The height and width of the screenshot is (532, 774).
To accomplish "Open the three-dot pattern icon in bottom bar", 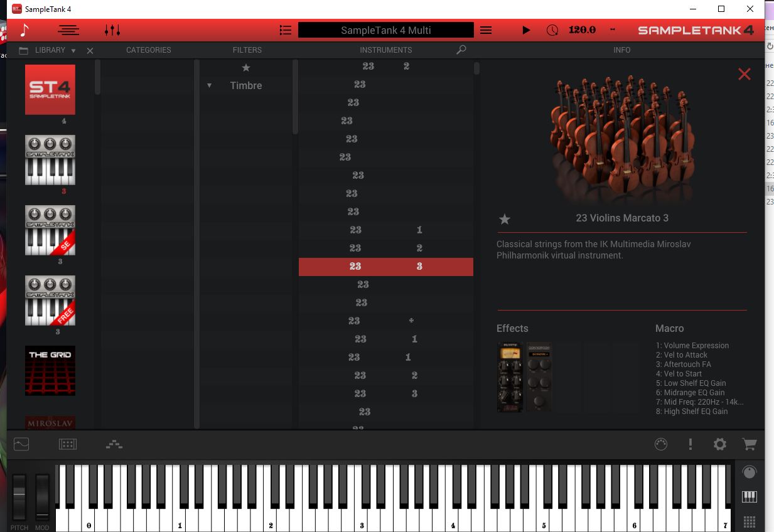I will (x=114, y=445).
